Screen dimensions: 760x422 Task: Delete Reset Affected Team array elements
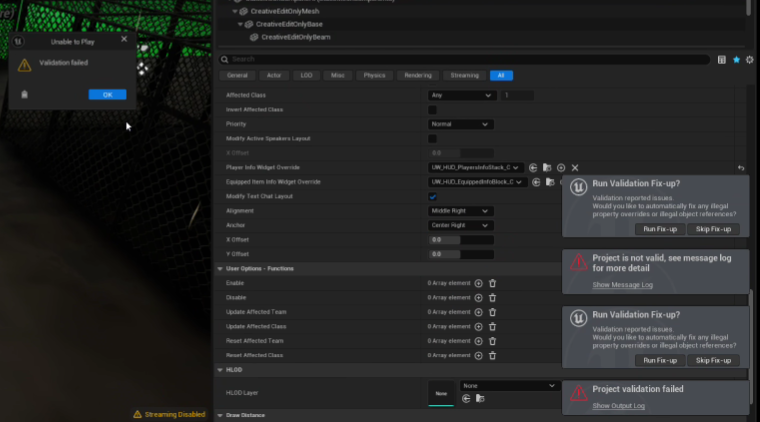coord(492,341)
